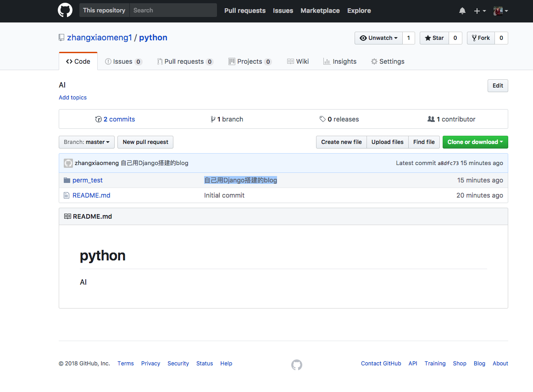Click the Privacy footer link
Screen dimensions: 533x392
(x=150, y=364)
